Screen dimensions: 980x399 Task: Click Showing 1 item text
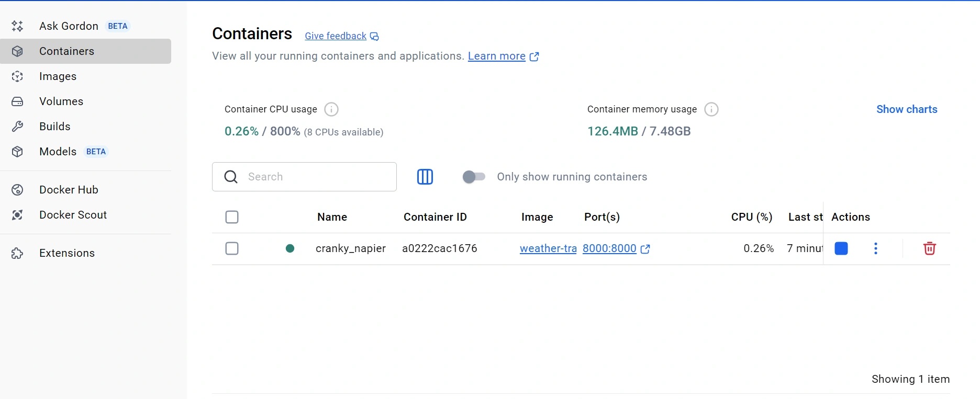(x=910, y=379)
